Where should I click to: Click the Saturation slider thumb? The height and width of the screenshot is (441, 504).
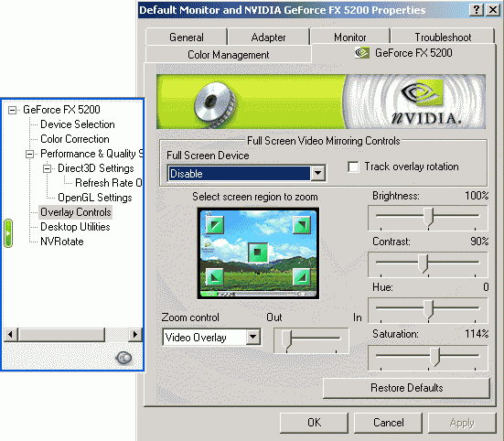[x=434, y=357]
